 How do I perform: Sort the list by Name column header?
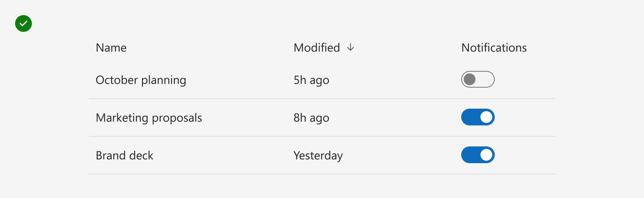pos(111,48)
